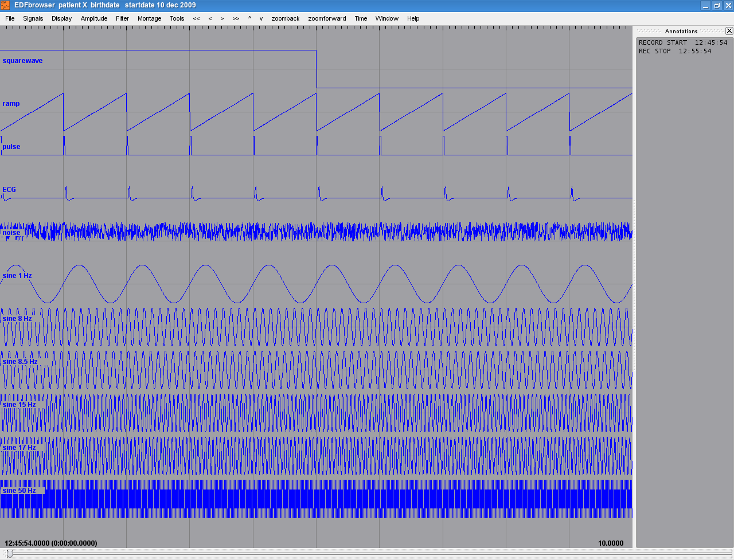The image size is (734, 560).
Task: Select the REC STOP annotation
Action: pyautogui.click(x=674, y=51)
